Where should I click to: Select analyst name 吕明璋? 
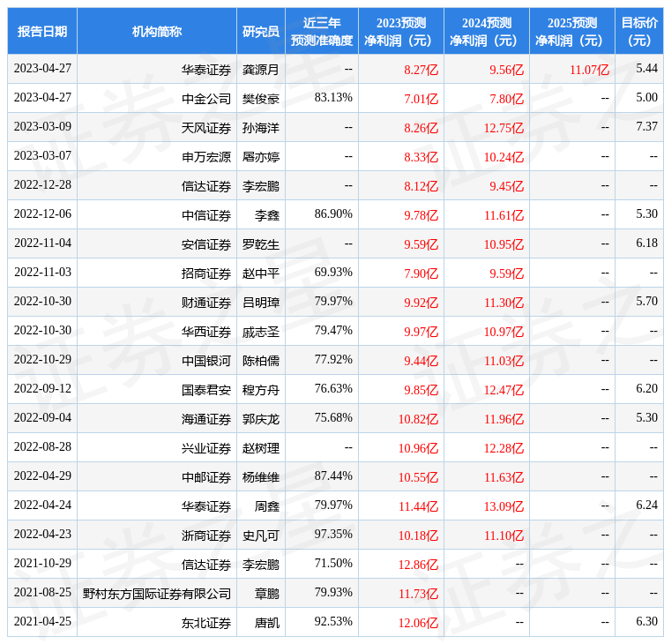[261, 303]
